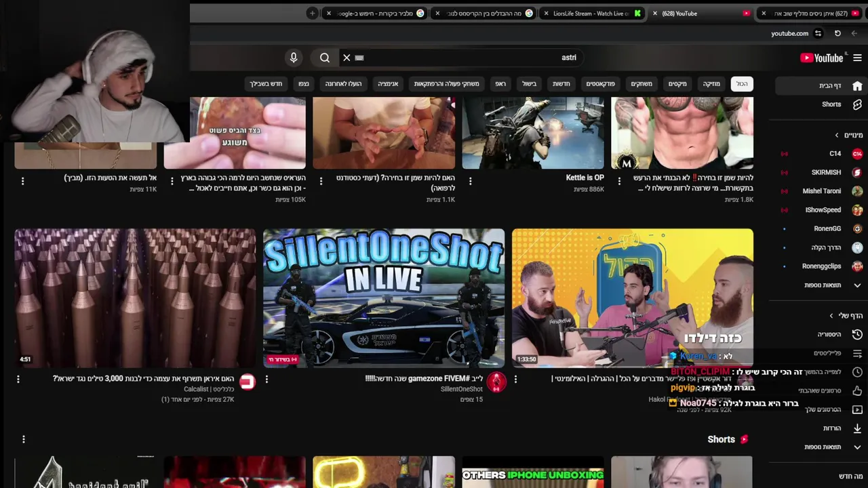Open the Ronenggclips subscription
The width and height of the screenshot is (868, 488).
[818, 266]
